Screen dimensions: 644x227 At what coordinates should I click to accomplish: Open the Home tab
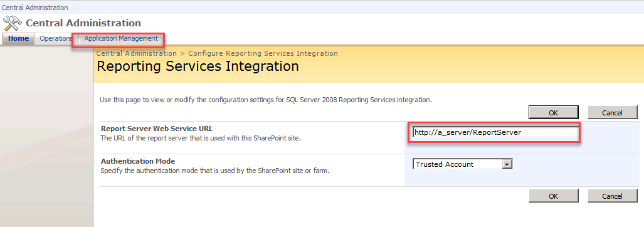[x=18, y=39]
